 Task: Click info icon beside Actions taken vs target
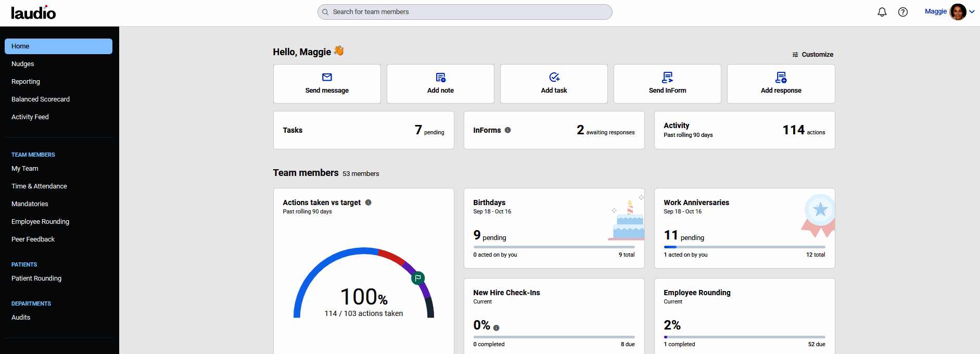point(368,203)
